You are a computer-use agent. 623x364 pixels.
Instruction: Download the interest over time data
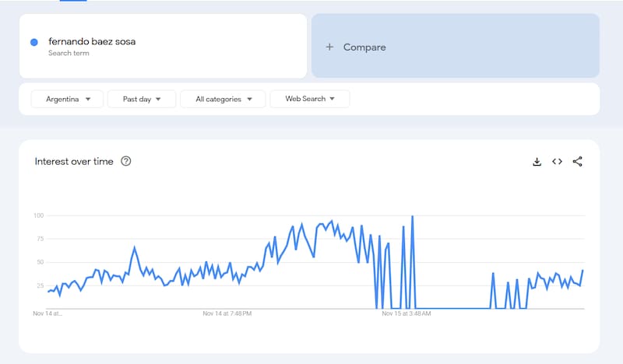537,162
